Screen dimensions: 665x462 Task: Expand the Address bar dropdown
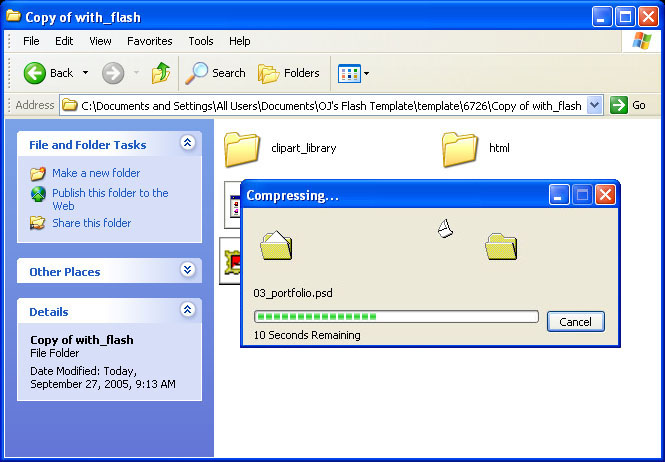595,105
